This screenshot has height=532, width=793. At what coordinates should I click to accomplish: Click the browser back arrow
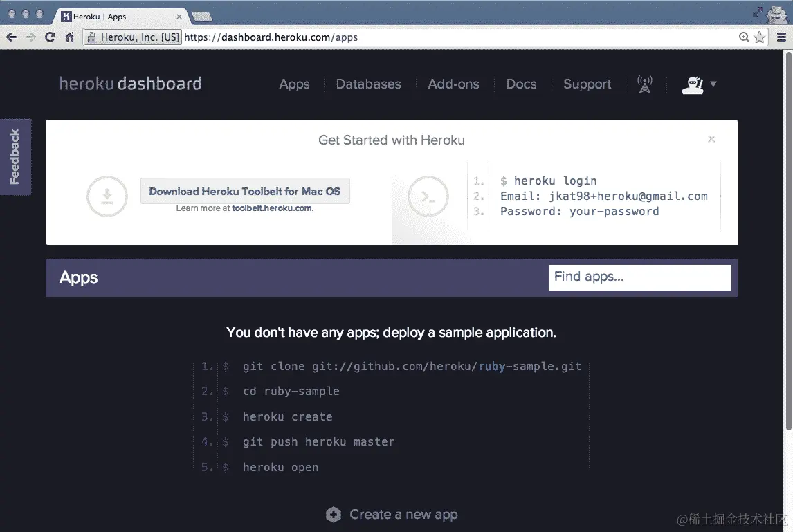pos(12,37)
